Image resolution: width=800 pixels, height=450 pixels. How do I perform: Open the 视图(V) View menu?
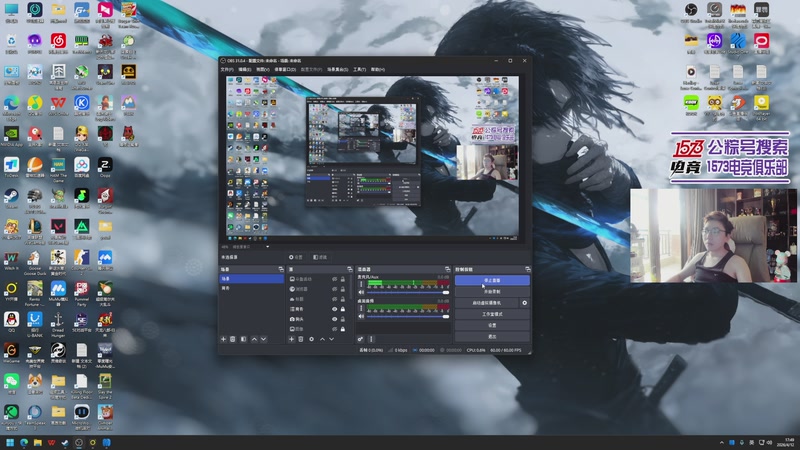263,69
